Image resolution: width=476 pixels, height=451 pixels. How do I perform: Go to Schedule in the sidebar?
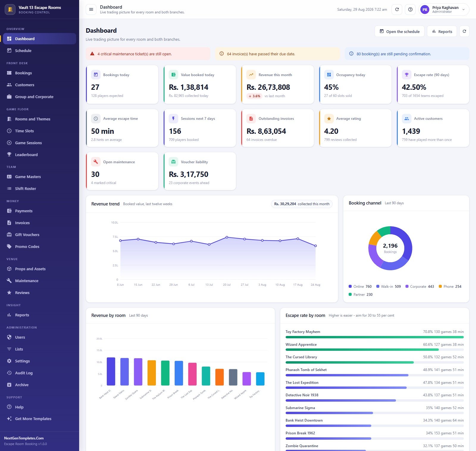click(x=40, y=51)
